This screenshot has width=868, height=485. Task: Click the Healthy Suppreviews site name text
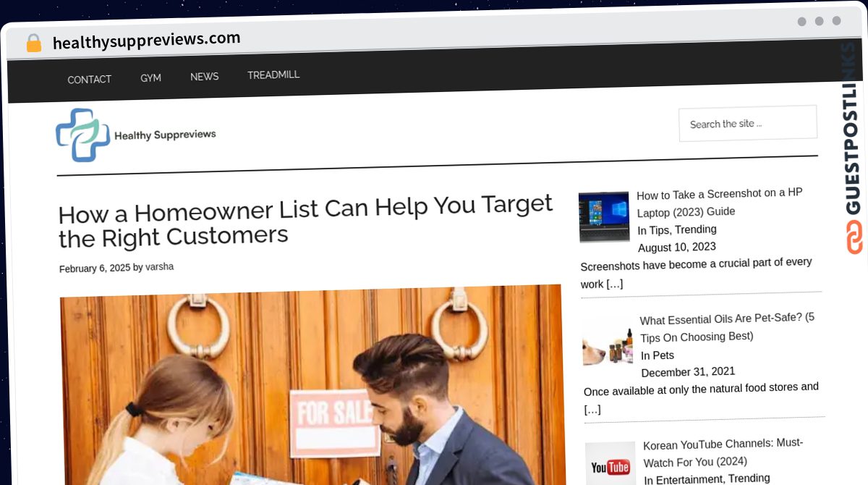(165, 134)
